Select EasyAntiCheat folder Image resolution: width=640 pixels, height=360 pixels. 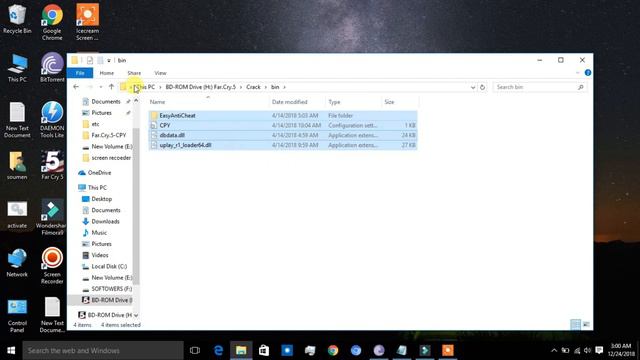[283, 116]
